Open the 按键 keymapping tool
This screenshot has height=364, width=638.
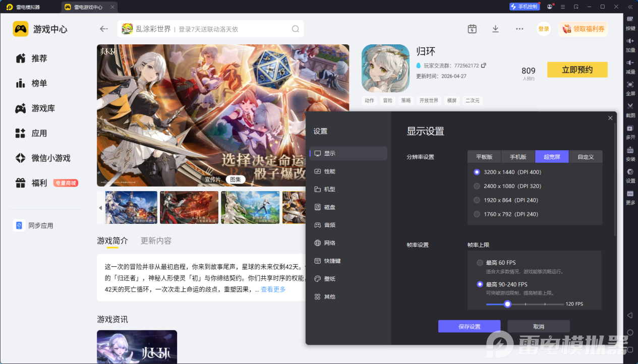click(x=630, y=22)
